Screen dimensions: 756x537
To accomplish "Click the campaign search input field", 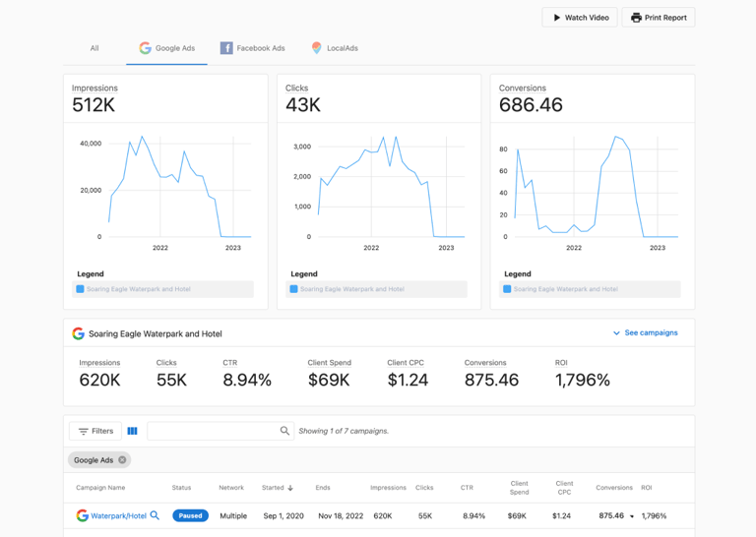I will pyautogui.click(x=214, y=431).
